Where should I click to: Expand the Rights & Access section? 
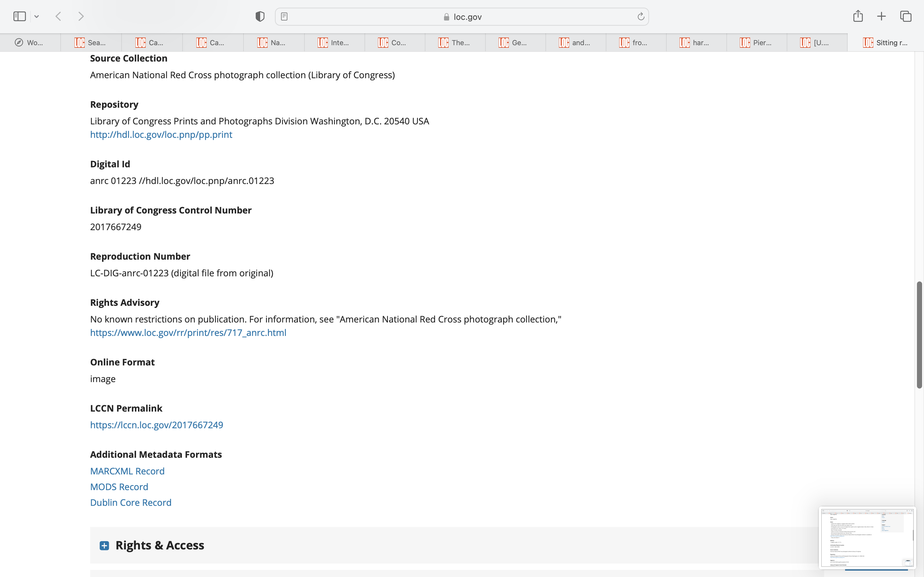(x=104, y=545)
